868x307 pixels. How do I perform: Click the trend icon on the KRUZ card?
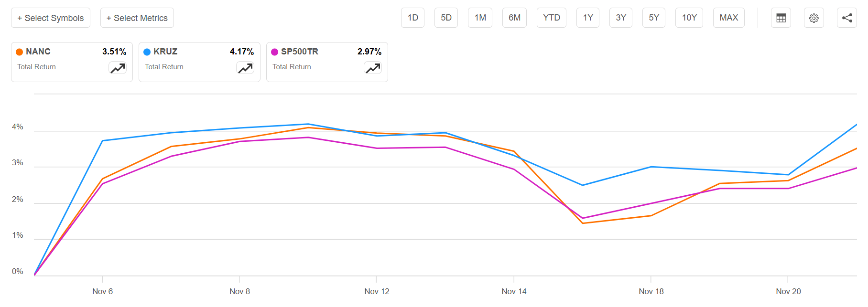point(245,68)
